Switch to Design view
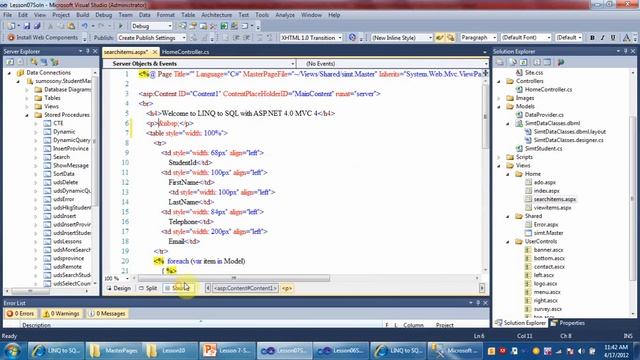The height and width of the screenshot is (360, 640). click(118, 288)
